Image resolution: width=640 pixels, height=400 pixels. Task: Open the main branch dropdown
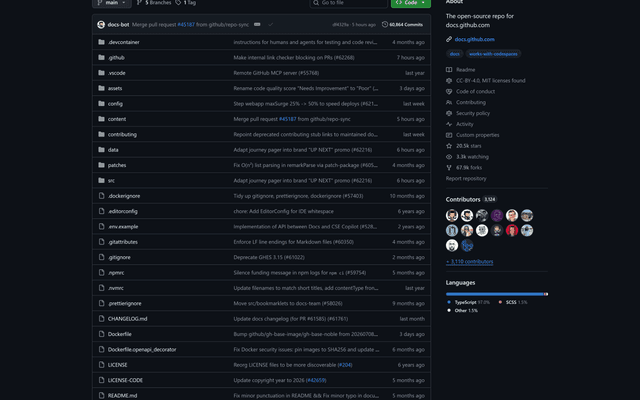(112, 3)
